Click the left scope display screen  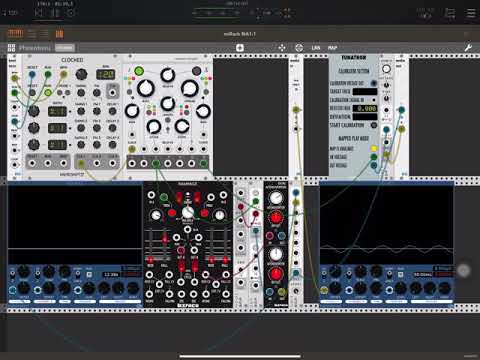coord(75,225)
